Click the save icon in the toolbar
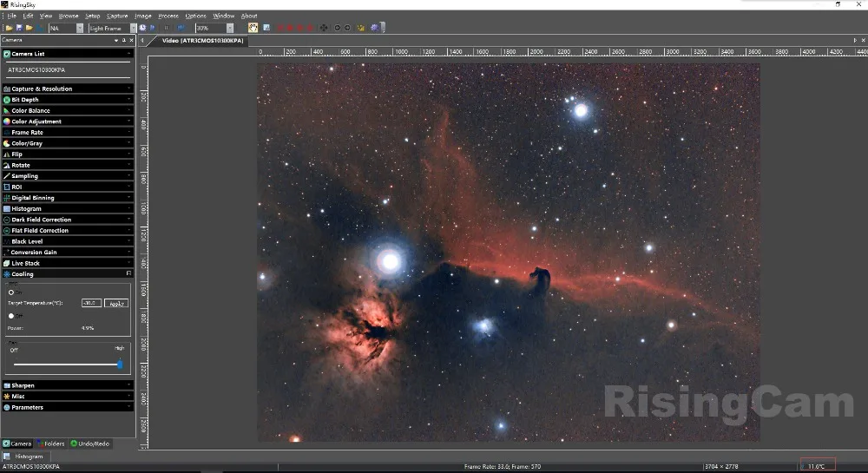Image resolution: width=868 pixels, height=473 pixels. pos(19,28)
